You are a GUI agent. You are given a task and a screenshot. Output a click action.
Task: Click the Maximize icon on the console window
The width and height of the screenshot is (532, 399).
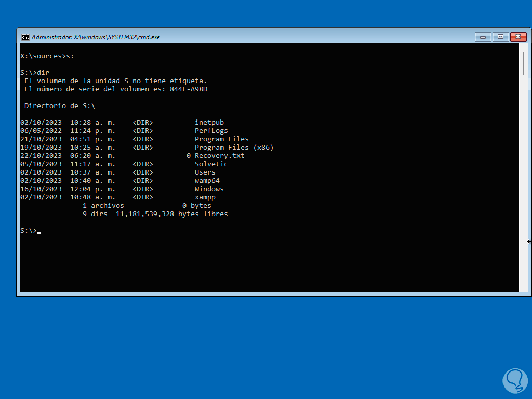tap(500, 37)
